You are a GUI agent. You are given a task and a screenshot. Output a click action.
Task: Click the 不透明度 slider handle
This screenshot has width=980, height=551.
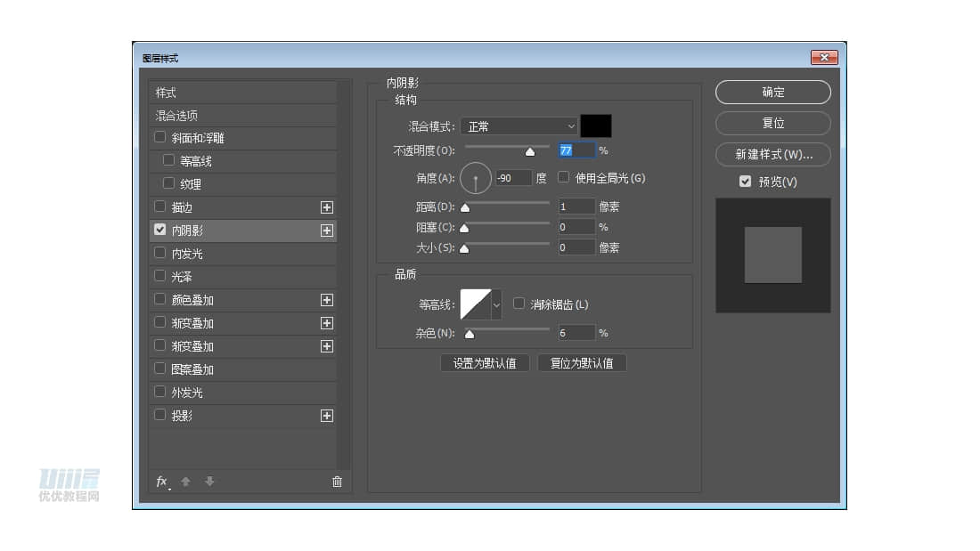click(x=530, y=152)
